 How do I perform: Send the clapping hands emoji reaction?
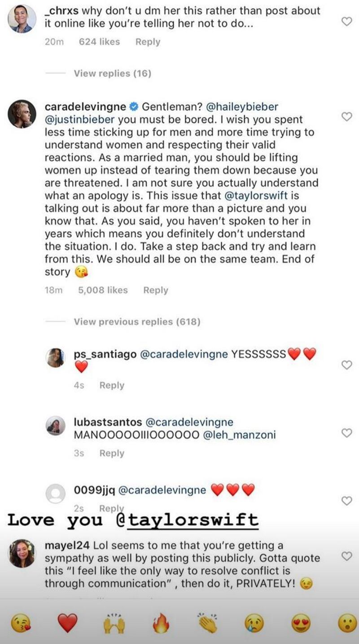(207, 623)
